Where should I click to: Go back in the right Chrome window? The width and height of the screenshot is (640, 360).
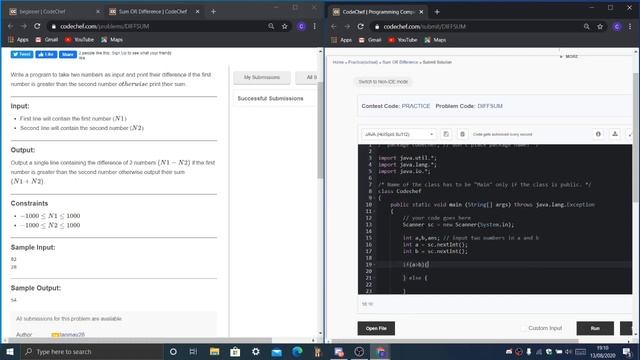[x=334, y=27]
